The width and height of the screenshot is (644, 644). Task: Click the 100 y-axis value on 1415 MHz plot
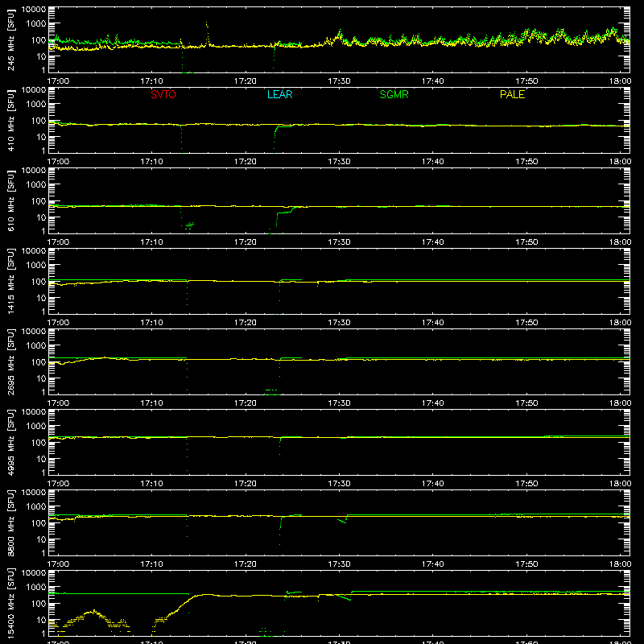click(39, 281)
